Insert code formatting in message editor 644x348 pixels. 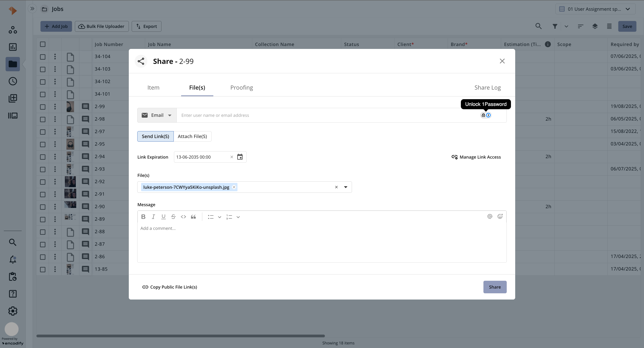click(x=183, y=217)
